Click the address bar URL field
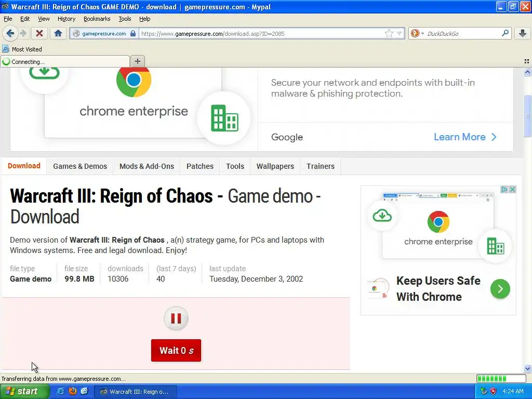The image size is (532, 399). [x=261, y=33]
